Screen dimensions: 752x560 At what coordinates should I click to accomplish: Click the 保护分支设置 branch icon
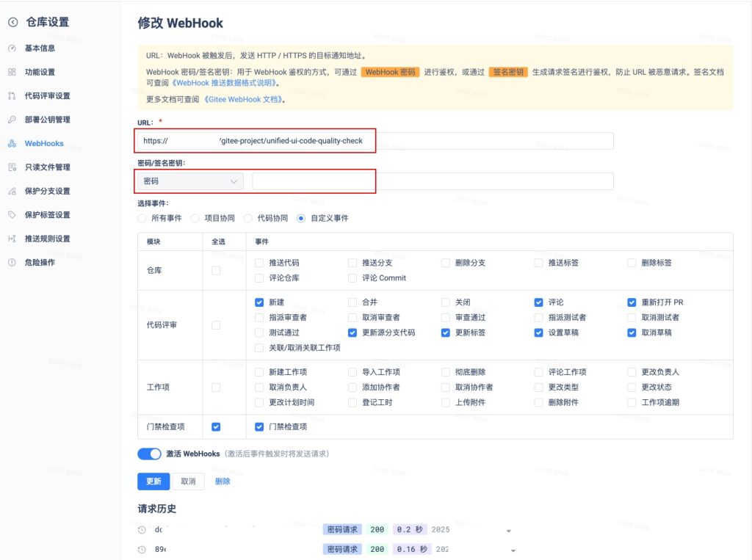click(12, 191)
